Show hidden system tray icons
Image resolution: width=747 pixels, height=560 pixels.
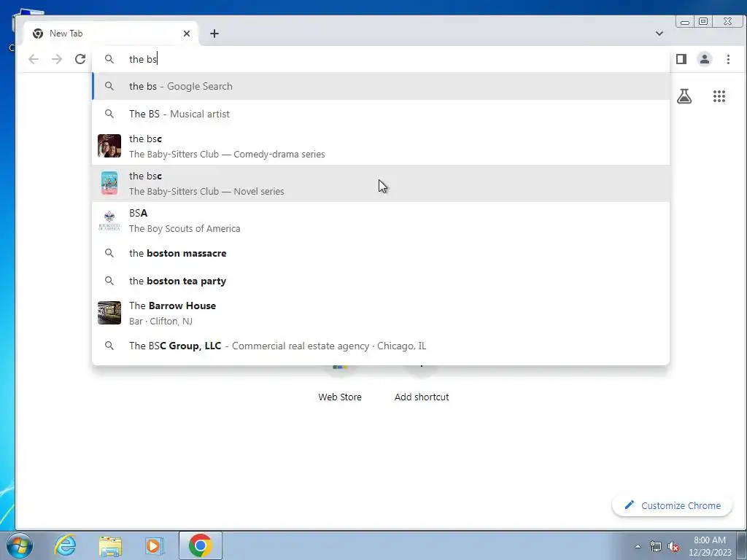point(638,546)
